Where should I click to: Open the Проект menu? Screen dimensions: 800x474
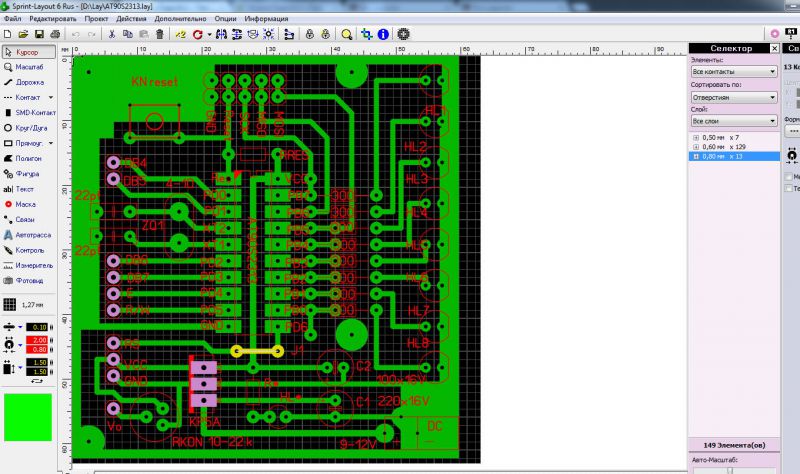[97, 19]
